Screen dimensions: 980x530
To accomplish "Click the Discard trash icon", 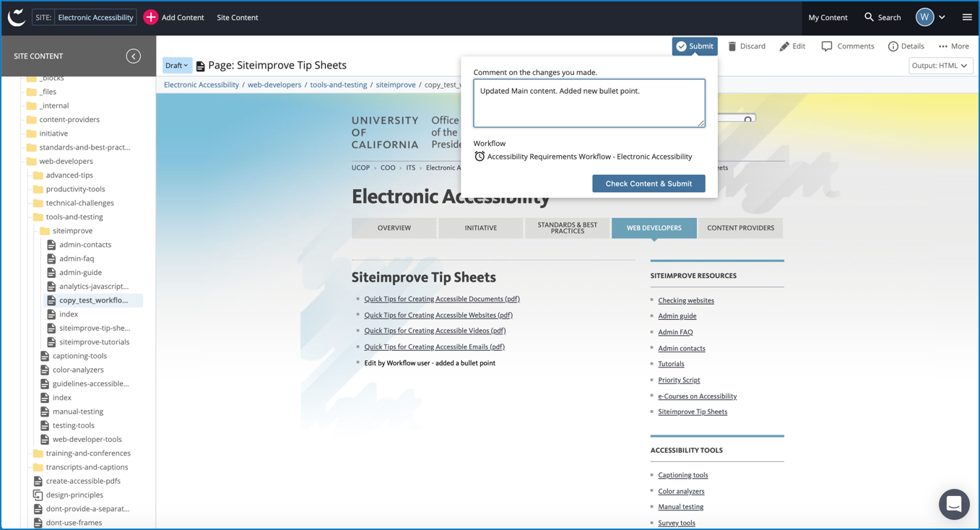I will tap(732, 46).
